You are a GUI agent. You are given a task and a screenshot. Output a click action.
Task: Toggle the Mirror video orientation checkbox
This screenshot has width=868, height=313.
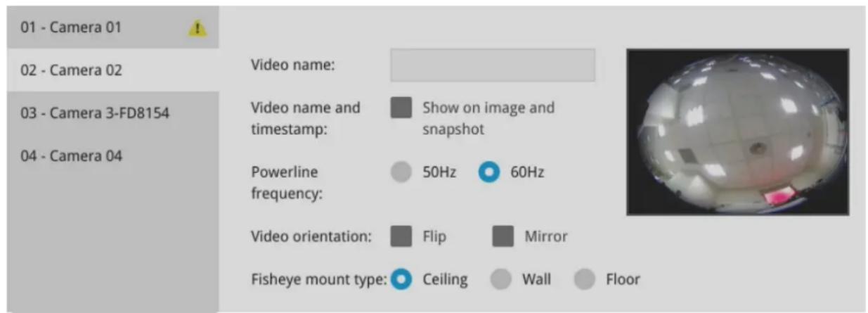[x=503, y=236]
